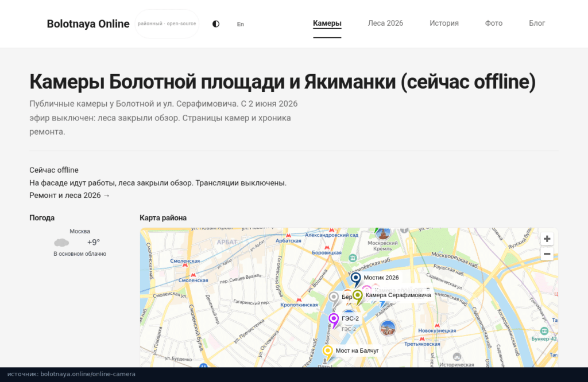Open the Блог navigation tab
The width and height of the screenshot is (588, 382).
click(537, 23)
